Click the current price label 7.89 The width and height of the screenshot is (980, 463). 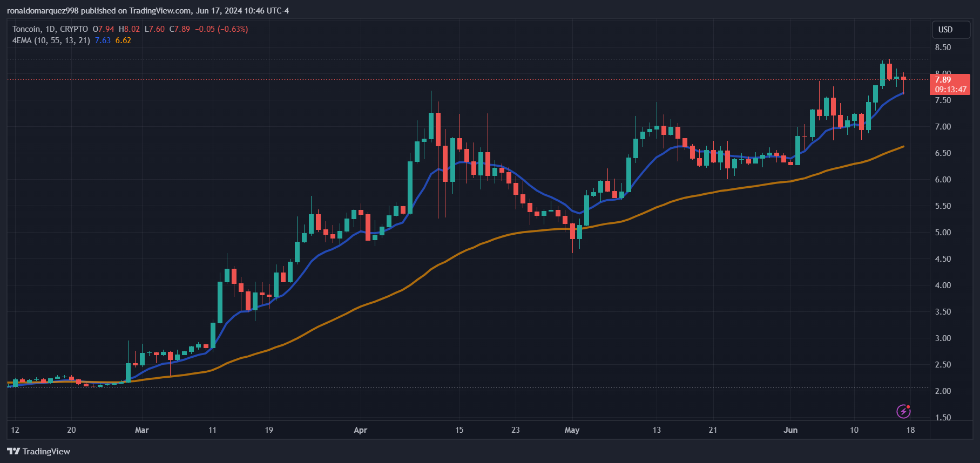tap(943, 80)
